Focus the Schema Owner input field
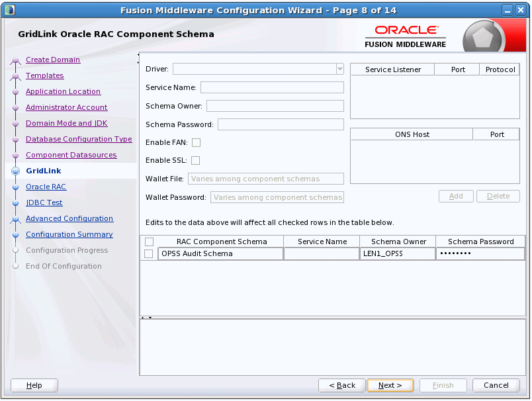532x401 pixels. pos(275,106)
